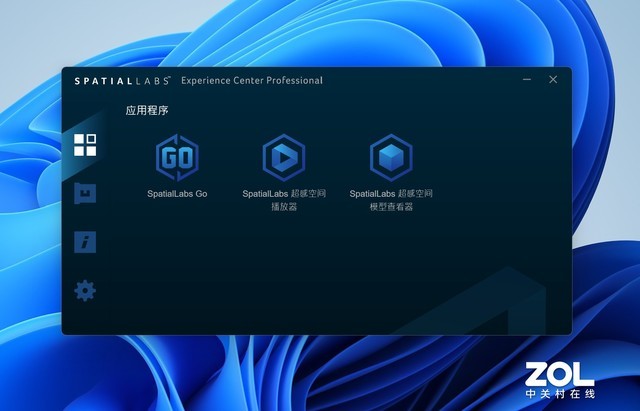Click the SpatialLabs 超感空间 模型查看器 label
The height and width of the screenshot is (411, 640).
tap(391, 200)
